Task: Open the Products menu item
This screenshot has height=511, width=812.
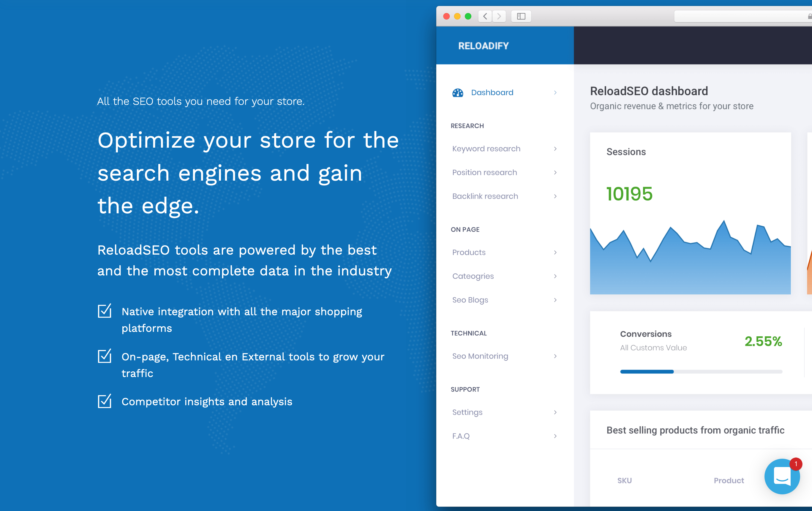Action: pyautogui.click(x=469, y=252)
